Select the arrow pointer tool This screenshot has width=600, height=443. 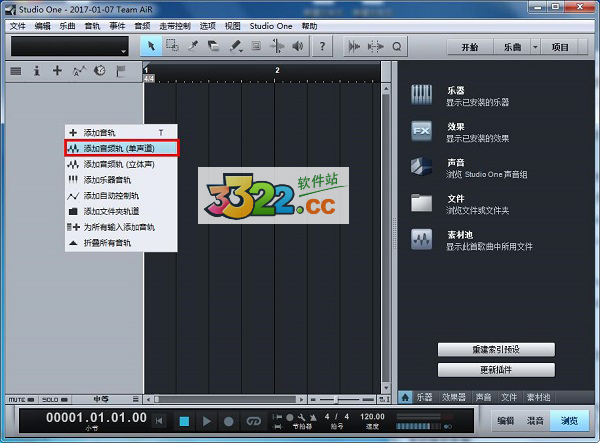(x=151, y=46)
